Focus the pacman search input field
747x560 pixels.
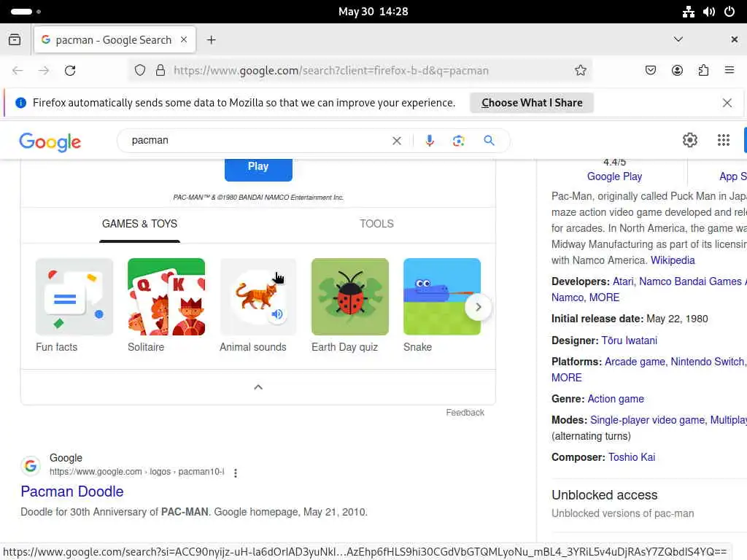point(258,141)
